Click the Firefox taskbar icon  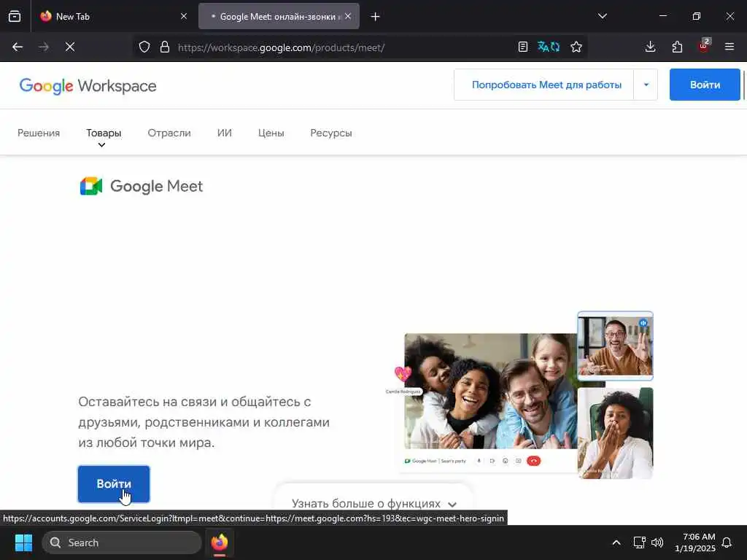coord(220,542)
